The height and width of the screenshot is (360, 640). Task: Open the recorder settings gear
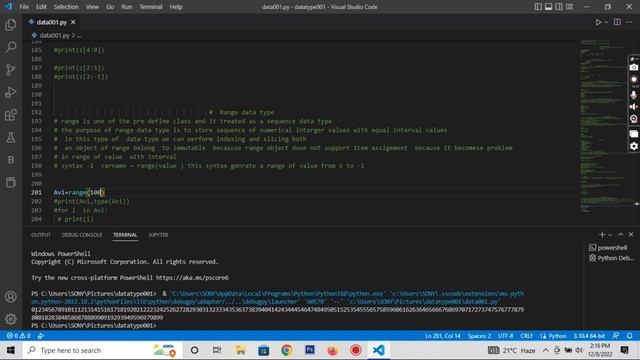tap(634, 146)
